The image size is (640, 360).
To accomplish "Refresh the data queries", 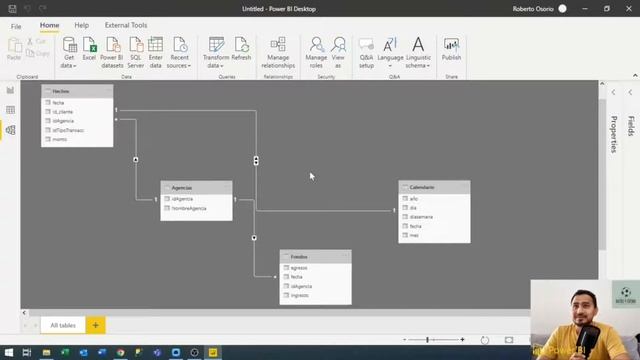I will click(x=241, y=49).
